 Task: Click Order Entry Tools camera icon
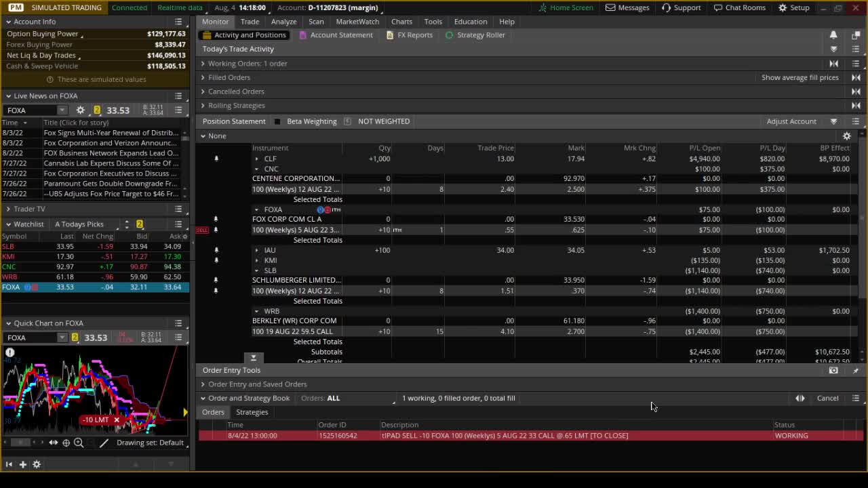pos(833,370)
